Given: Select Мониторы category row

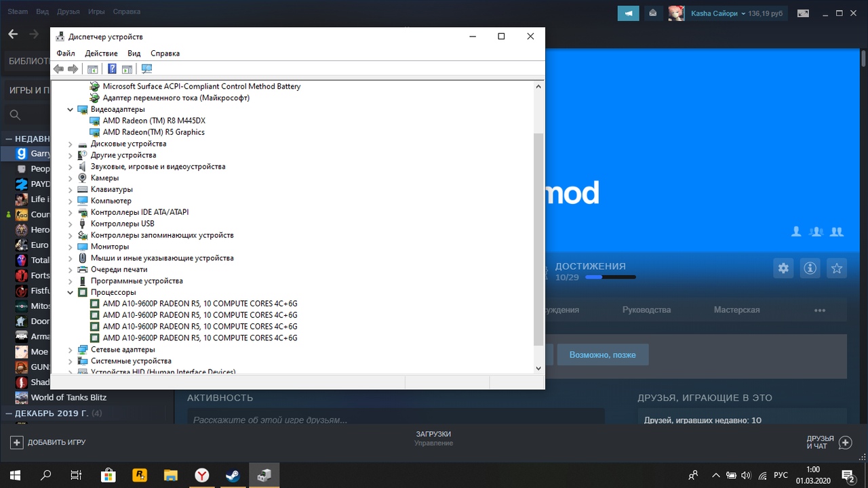Looking at the screenshot, I should click(109, 247).
